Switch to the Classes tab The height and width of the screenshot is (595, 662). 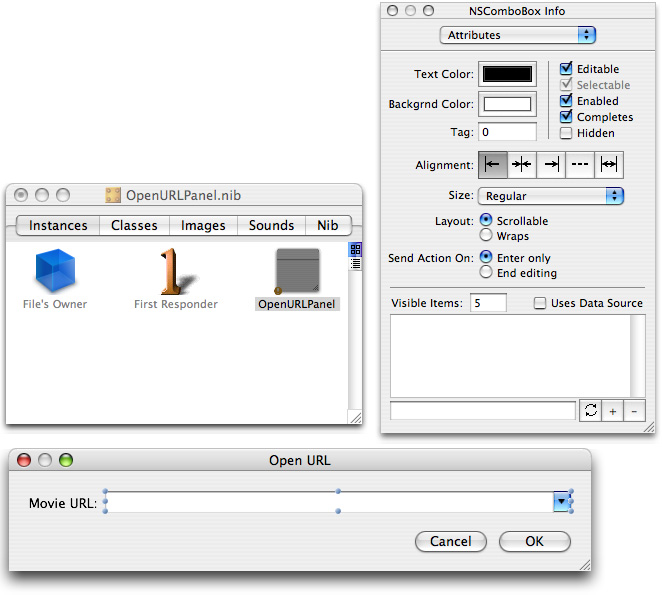point(134,226)
